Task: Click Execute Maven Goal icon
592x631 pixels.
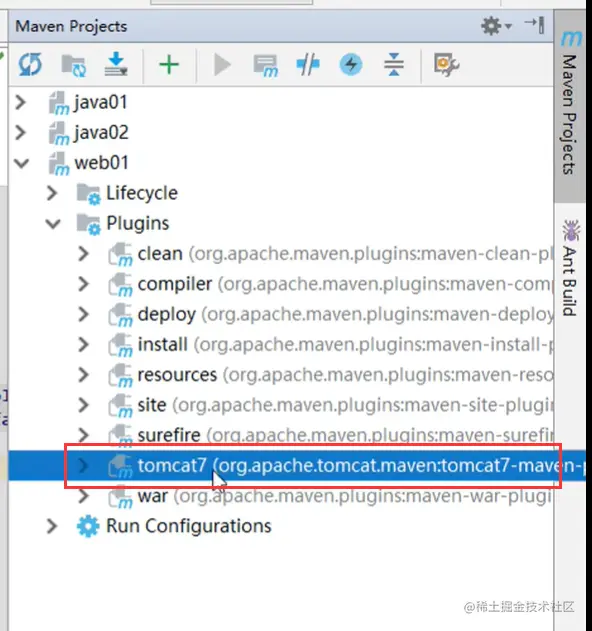Action: (x=266, y=66)
